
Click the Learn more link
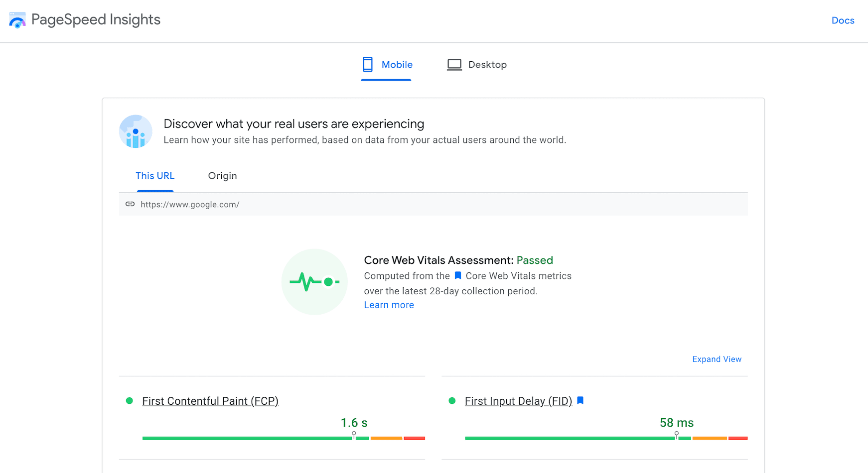click(x=389, y=305)
